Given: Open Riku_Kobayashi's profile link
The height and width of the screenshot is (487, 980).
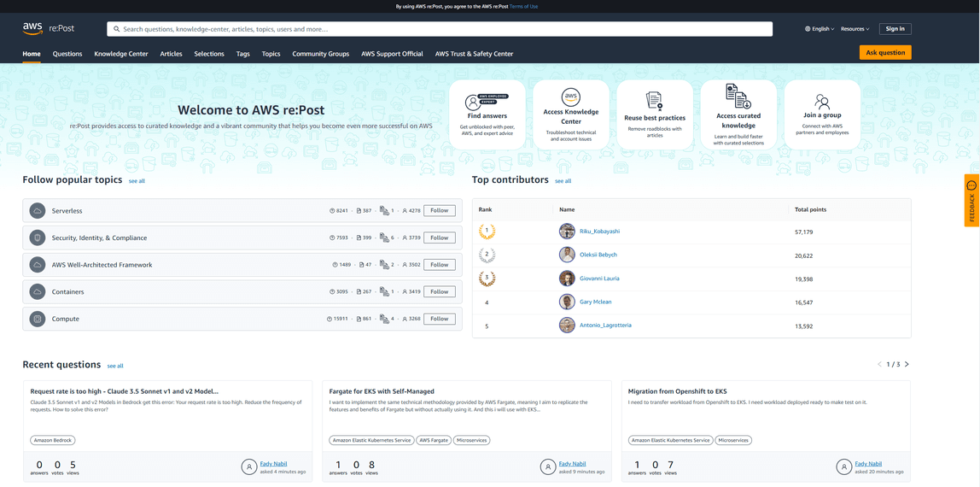Looking at the screenshot, I should [x=600, y=232].
